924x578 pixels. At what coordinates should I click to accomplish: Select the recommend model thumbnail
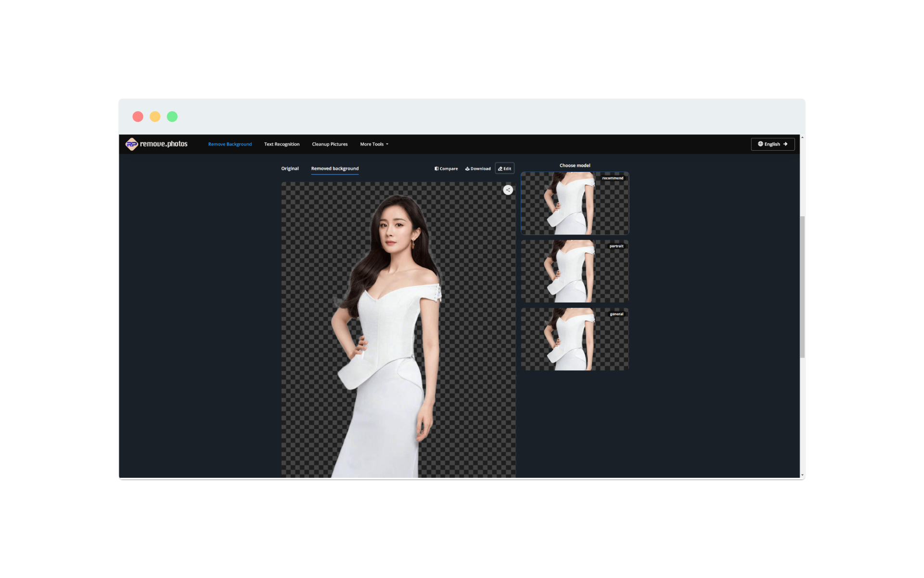[575, 203]
